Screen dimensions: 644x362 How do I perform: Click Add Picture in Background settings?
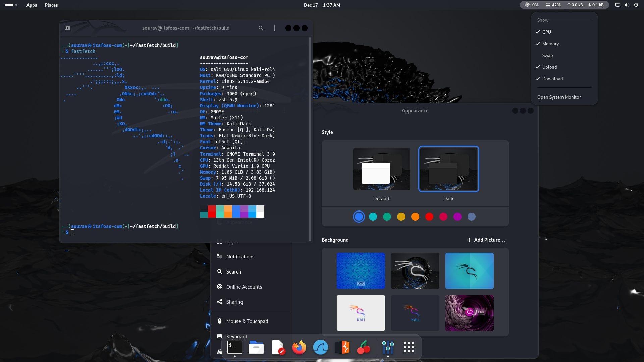486,240
